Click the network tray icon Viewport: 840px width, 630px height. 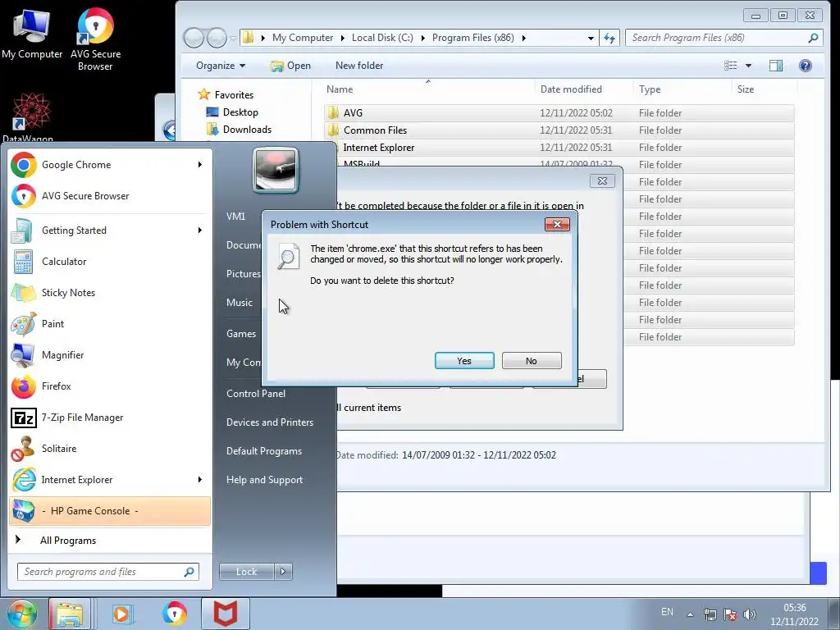710,614
